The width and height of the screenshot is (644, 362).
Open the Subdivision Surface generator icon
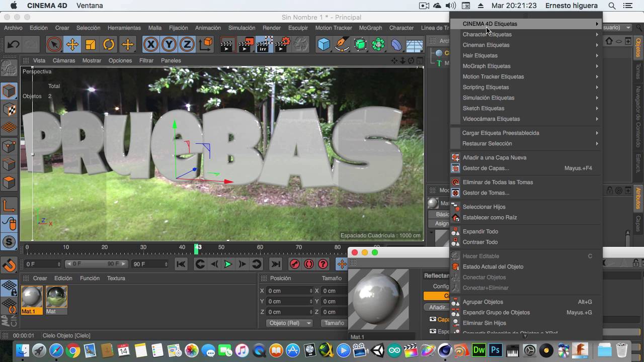tap(360, 44)
